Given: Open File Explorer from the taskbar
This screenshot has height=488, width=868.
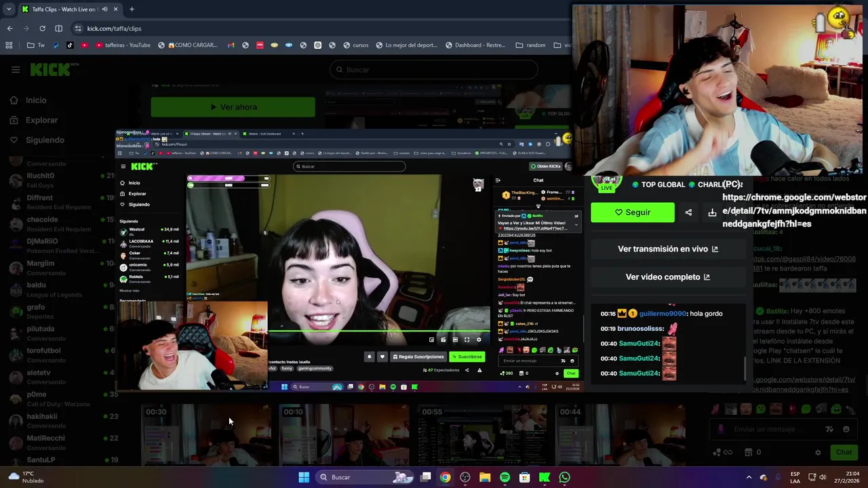Looking at the screenshot, I should [x=485, y=477].
